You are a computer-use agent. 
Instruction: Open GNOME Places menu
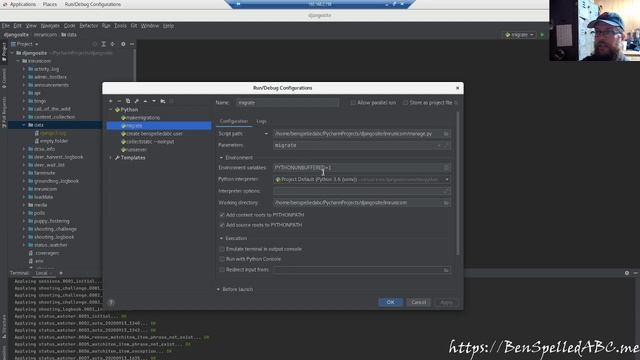click(50, 4)
